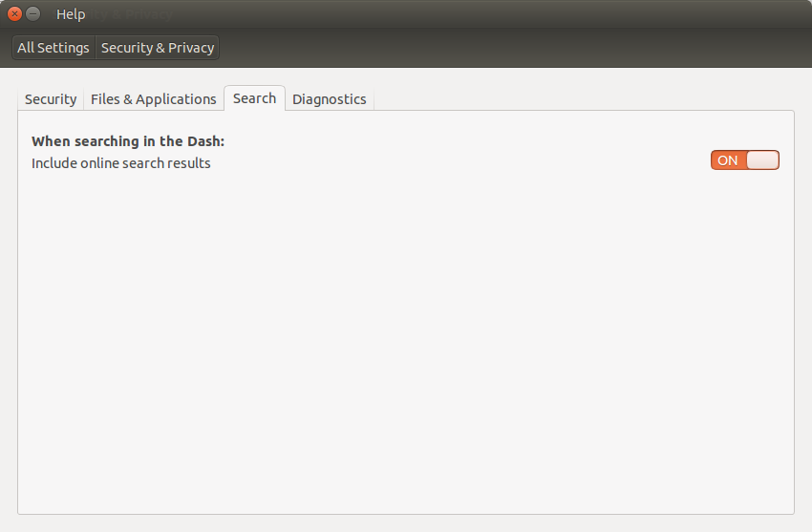Close the Security & Privacy window
This screenshot has width=812, height=532.
(14, 14)
